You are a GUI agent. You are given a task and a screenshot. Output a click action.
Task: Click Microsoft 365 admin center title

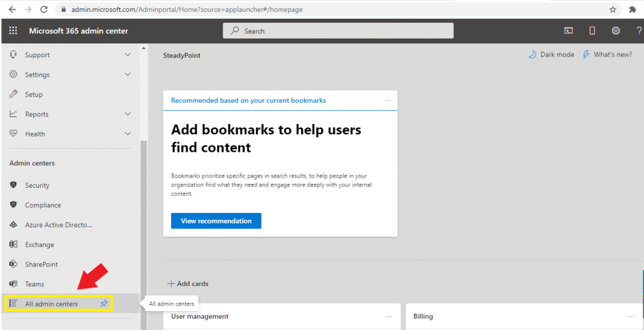pyautogui.click(x=79, y=31)
